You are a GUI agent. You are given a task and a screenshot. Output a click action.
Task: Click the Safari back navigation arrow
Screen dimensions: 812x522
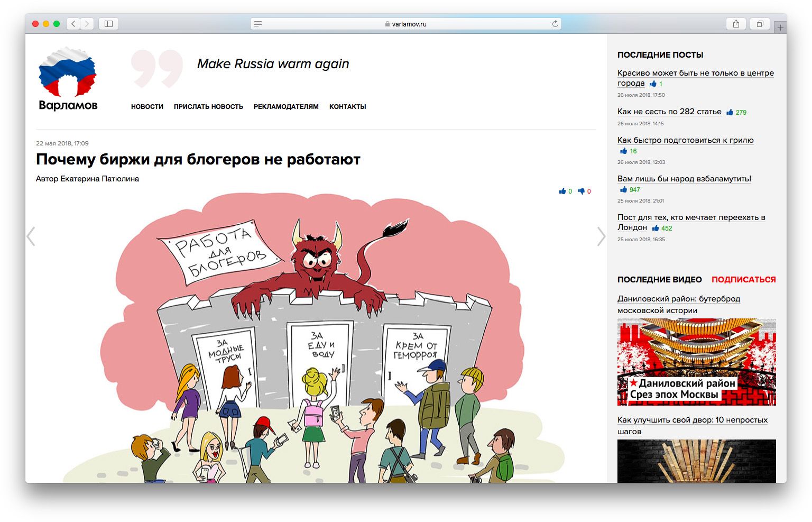pyautogui.click(x=73, y=24)
